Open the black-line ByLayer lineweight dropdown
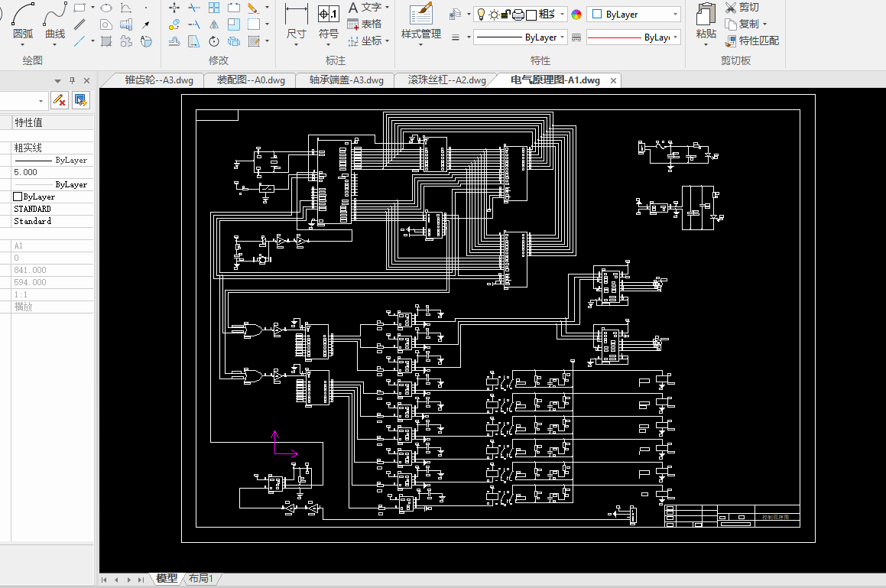The image size is (886, 588). [520, 37]
